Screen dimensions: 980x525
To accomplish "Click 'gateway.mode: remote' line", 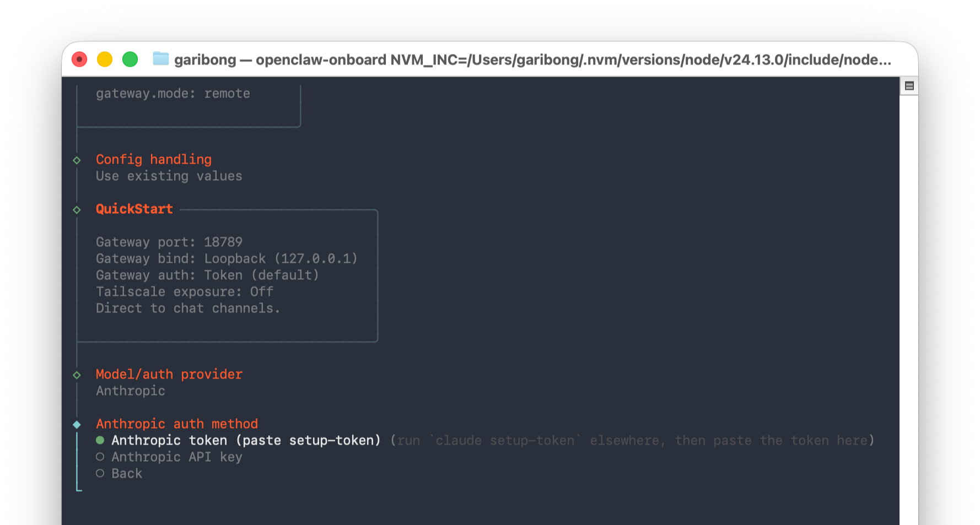I will point(173,93).
